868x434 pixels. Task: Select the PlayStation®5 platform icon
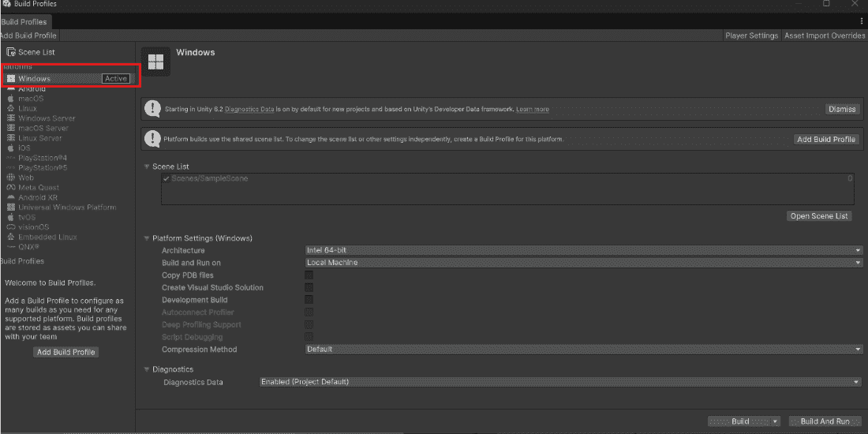point(10,168)
